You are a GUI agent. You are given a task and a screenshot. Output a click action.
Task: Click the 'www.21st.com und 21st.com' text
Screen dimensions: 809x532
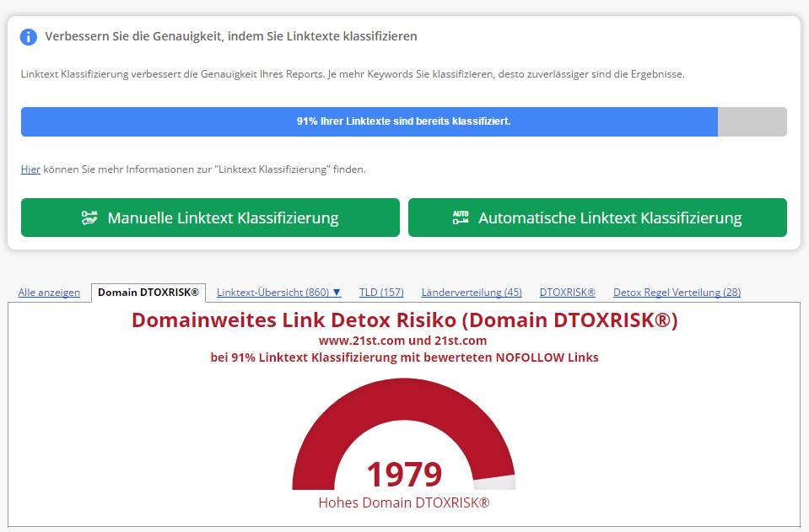tap(403, 341)
